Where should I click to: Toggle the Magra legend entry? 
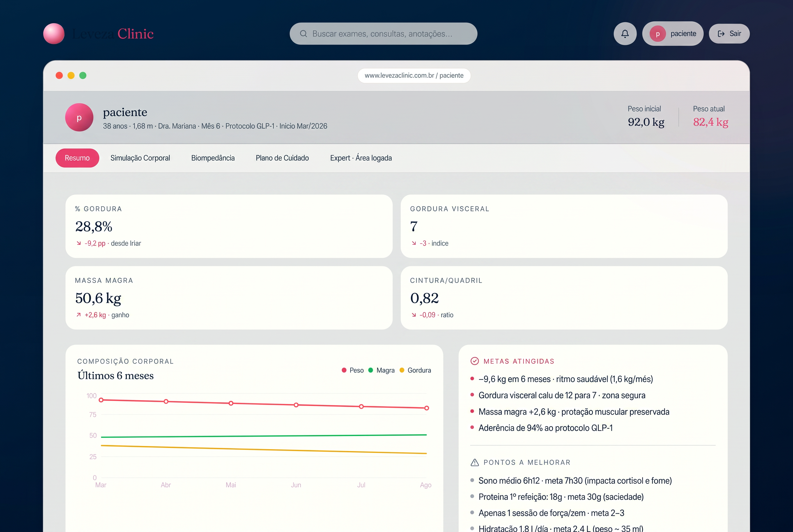click(x=381, y=370)
